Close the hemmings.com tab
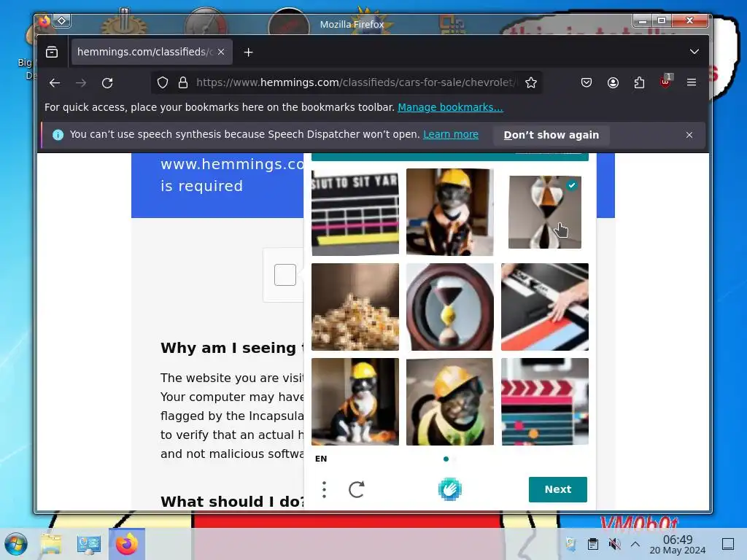 click(221, 52)
